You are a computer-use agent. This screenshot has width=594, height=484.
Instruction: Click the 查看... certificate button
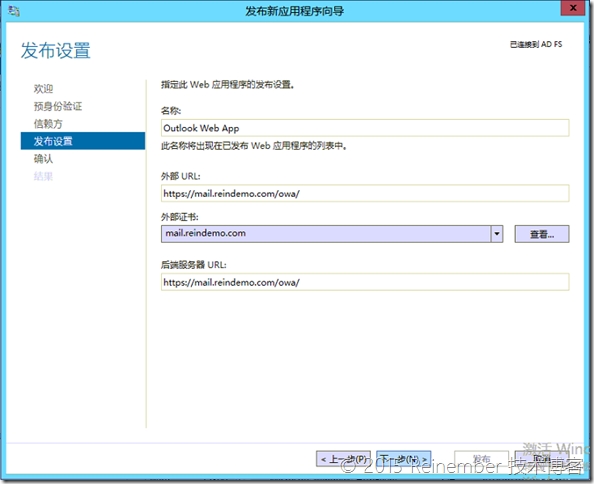[542, 234]
